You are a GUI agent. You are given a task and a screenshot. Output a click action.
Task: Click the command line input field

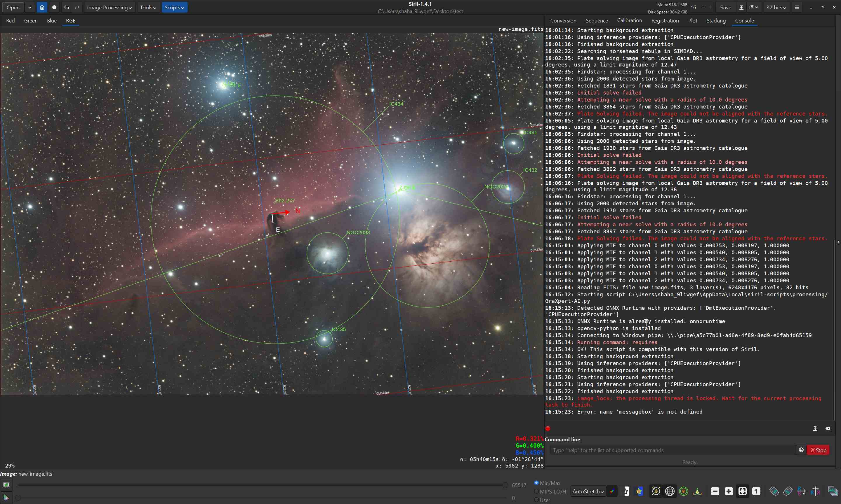click(673, 450)
